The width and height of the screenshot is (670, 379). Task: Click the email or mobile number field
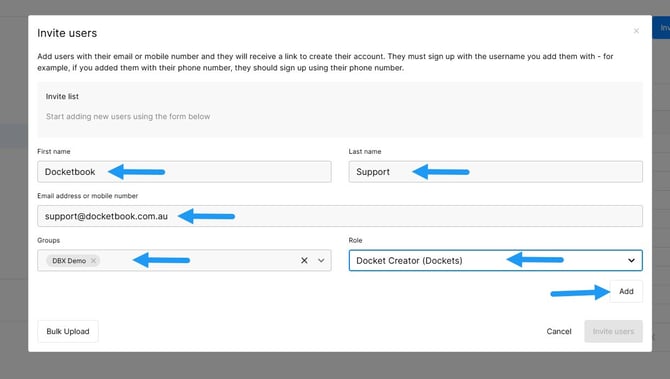pos(340,216)
